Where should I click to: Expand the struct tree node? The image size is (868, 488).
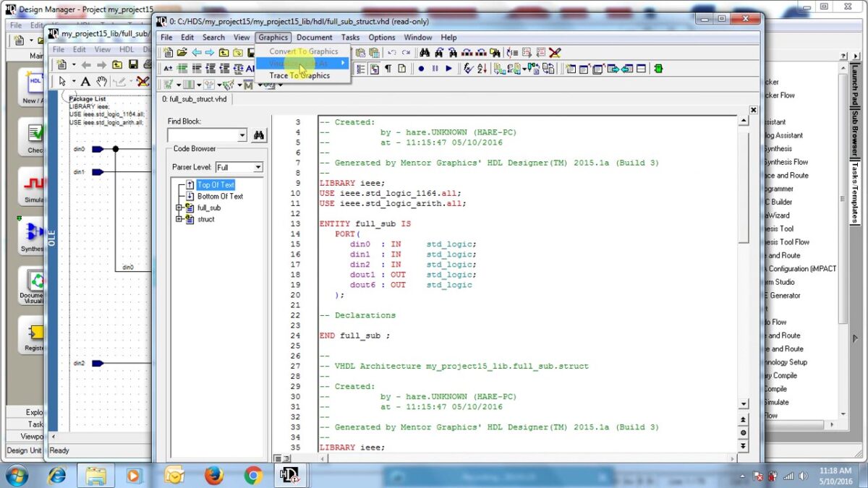pyautogui.click(x=179, y=219)
